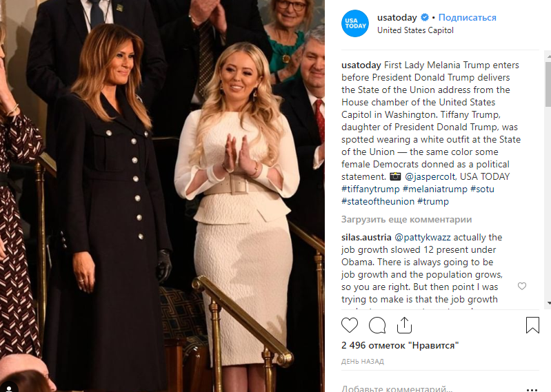The height and width of the screenshot is (392, 551).
Task: Open the #melaniatrump hashtag
Action: tap(435, 189)
